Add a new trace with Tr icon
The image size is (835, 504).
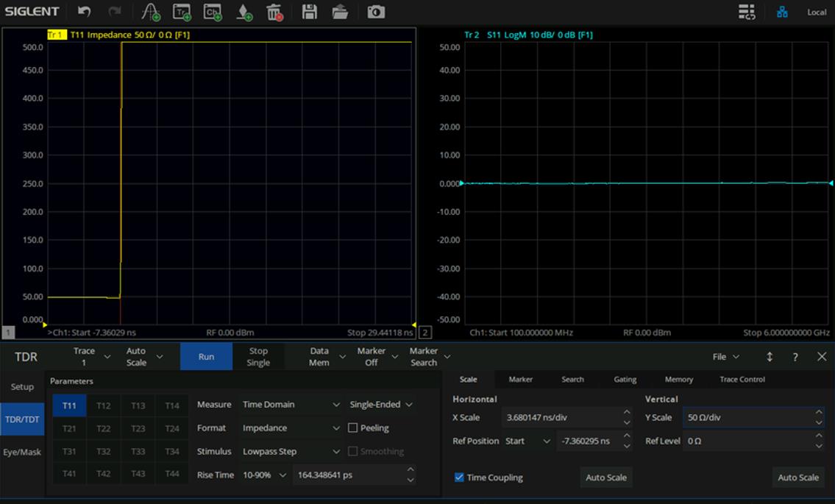(x=182, y=12)
